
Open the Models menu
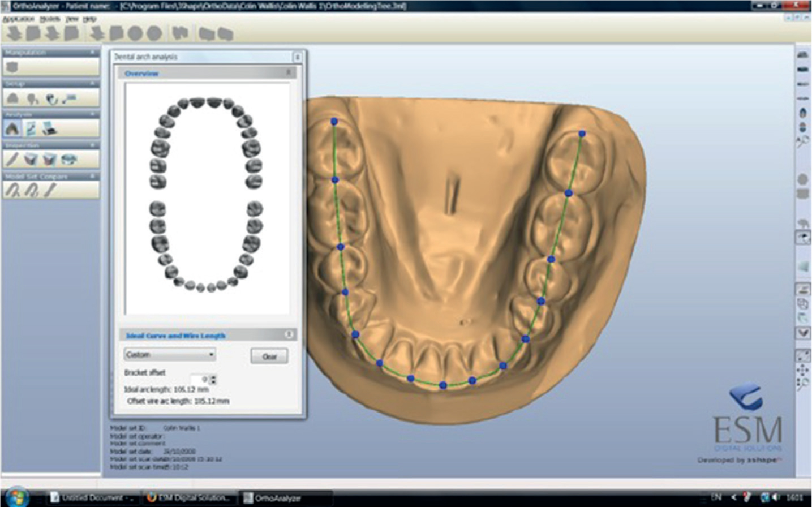click(x=49, y=19)
